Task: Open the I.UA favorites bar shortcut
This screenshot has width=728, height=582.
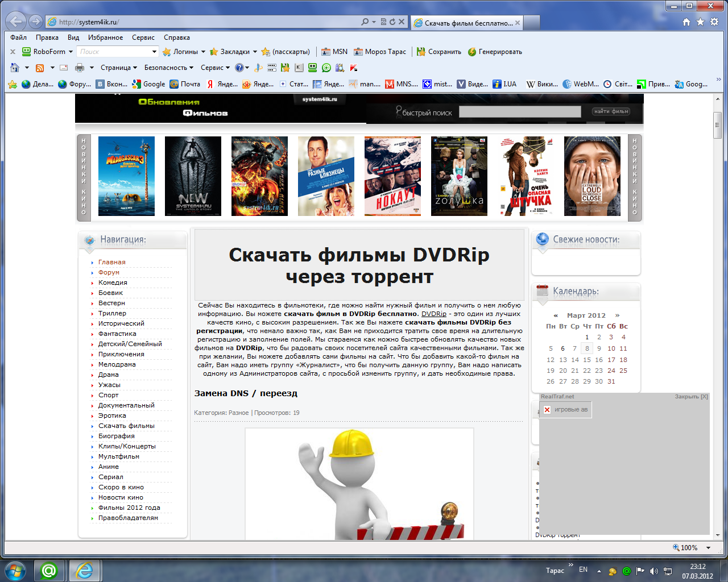Action: pyautogui.click(x=504, y=84)
